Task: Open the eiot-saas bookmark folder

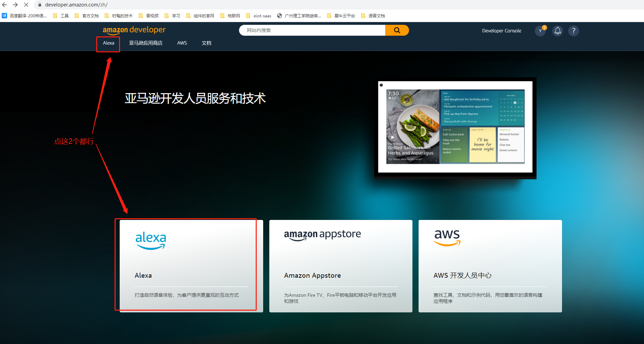Action: click(258, 16)
